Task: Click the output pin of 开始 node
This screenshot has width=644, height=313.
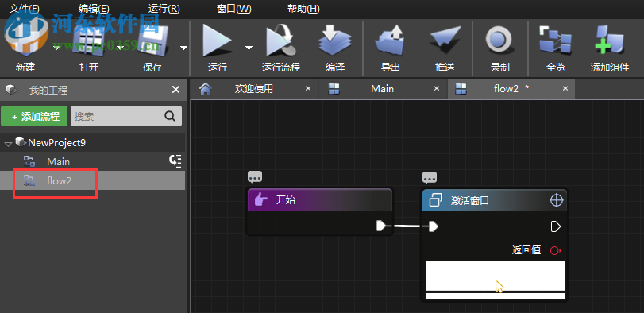Action: pyautogui.click(x=381, y=226)
